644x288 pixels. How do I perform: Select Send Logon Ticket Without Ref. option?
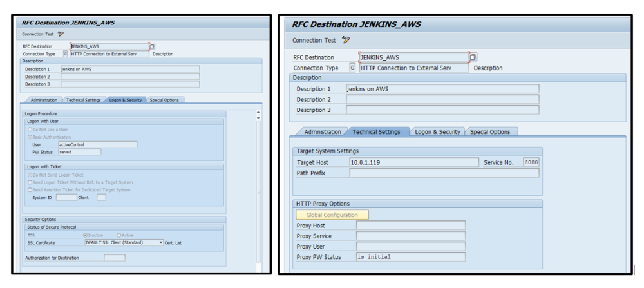point(30,182)
